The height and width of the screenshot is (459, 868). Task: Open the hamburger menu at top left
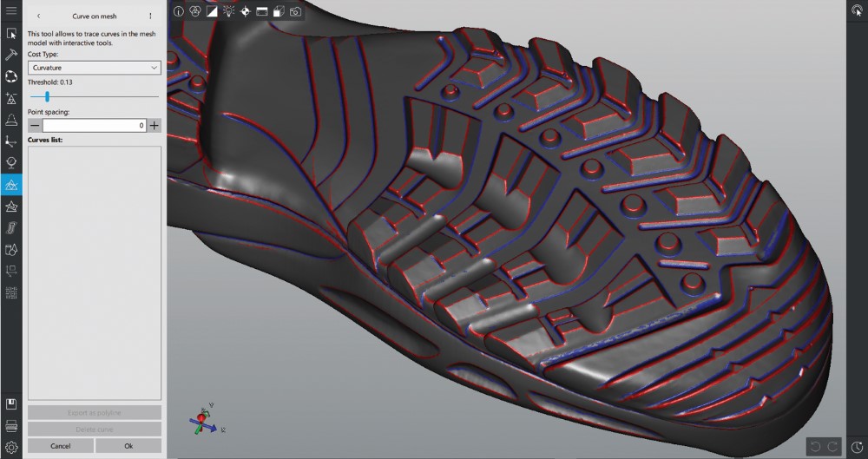(x=11, y=10)
